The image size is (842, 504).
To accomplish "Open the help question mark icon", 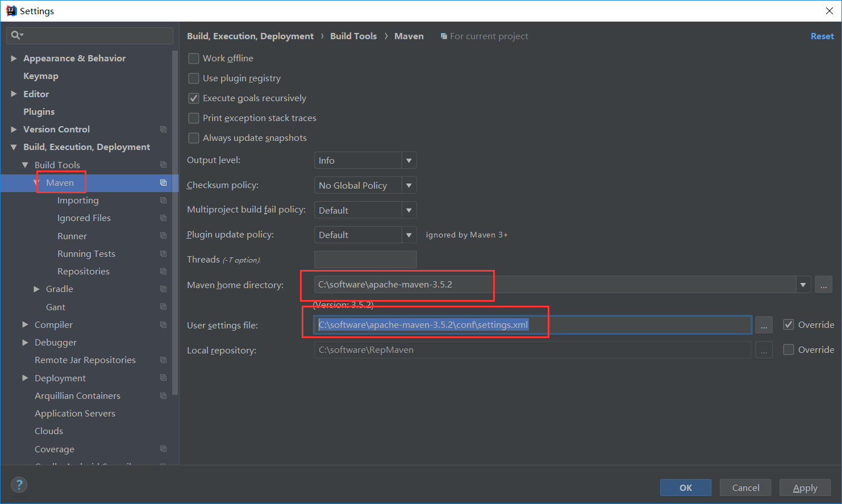I will coord(19,485).
